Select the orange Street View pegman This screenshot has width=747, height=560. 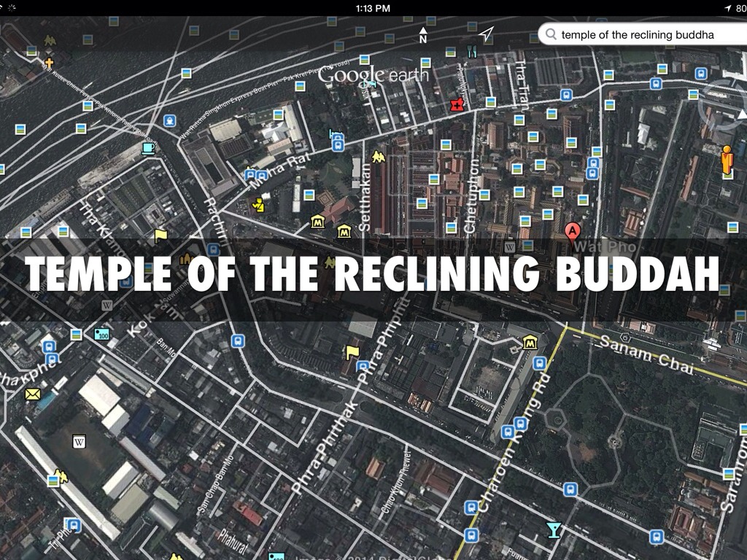click(x=727, y=160)
